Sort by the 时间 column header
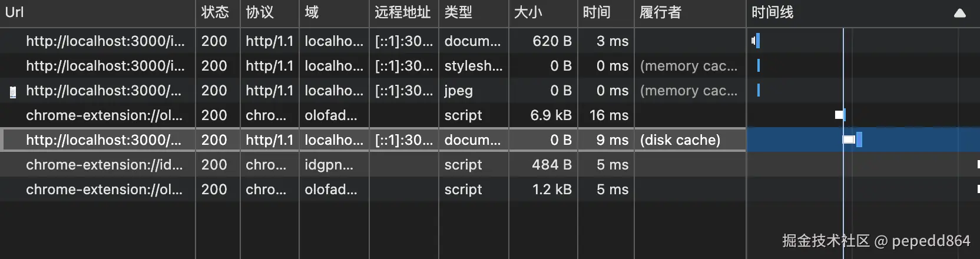This screenshot has height=259, width=980. (x=597, y=12)
